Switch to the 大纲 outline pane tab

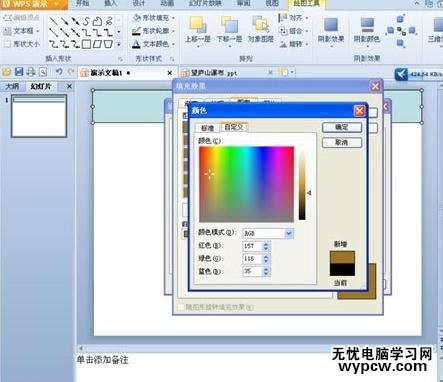[x=12, y=87]
